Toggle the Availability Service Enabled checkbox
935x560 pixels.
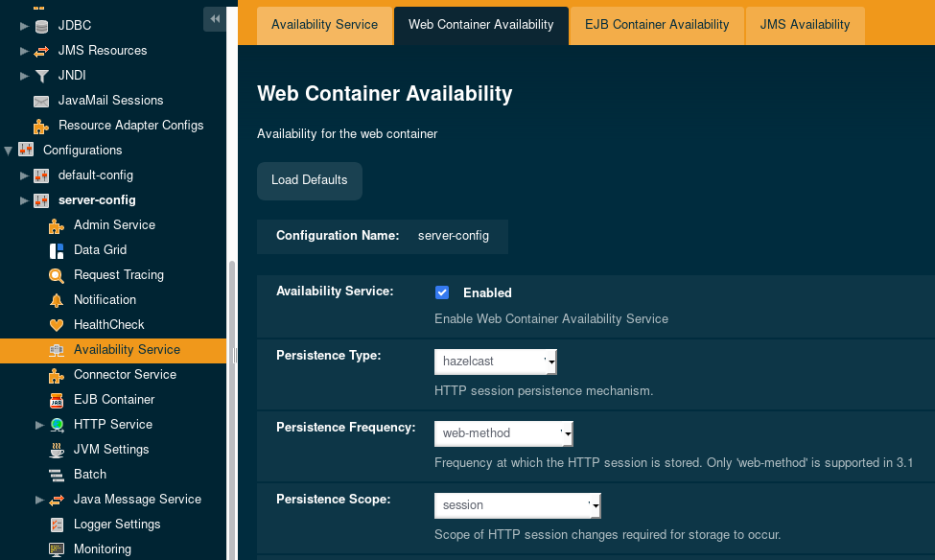pos(442,292)
